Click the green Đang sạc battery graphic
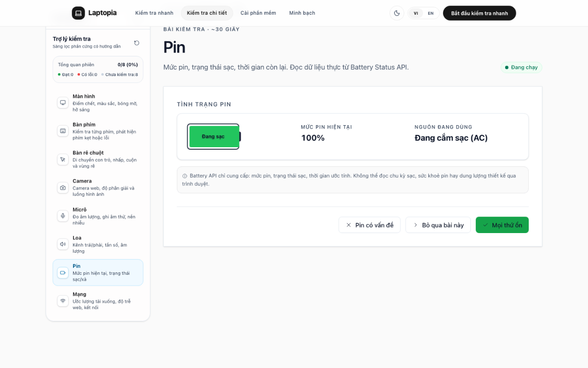Screen dimensions: 588x368 click(x=214, y=136)
